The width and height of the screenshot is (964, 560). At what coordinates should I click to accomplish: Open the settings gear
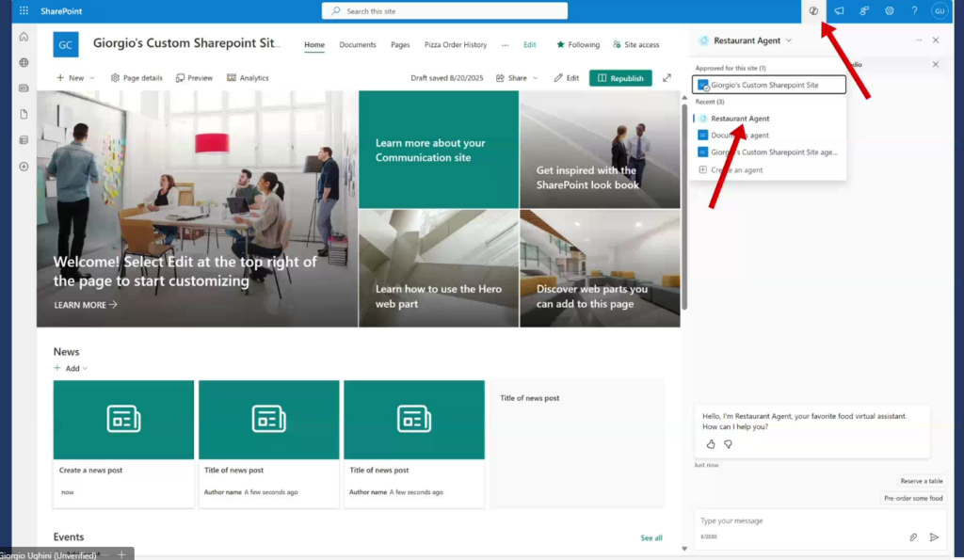pyautogui.click(x=889, y=10)
